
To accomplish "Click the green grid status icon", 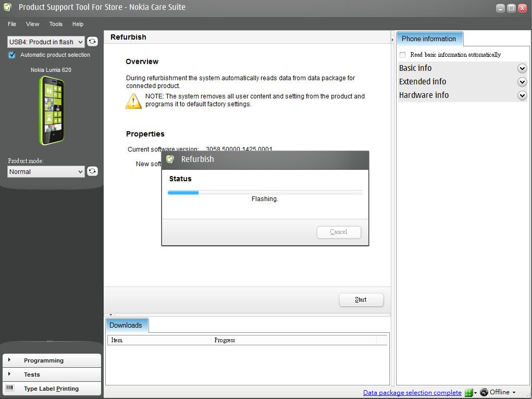I will point(469,393).
